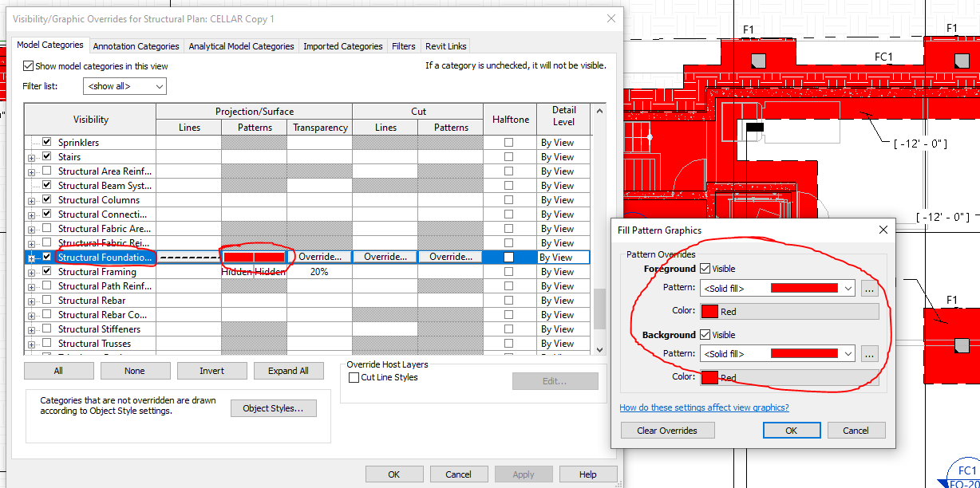Image resolution: width=980 pixels, height=488 pixels.
Task: Toggle Halftone for Structural Foundations row
Action: [510, 257]
